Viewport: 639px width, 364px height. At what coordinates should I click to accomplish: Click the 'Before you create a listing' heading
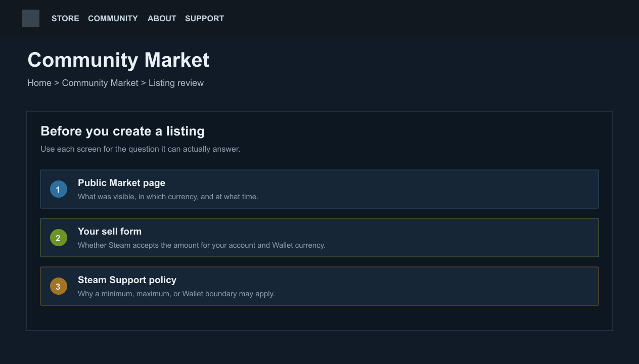click(122, 131)
